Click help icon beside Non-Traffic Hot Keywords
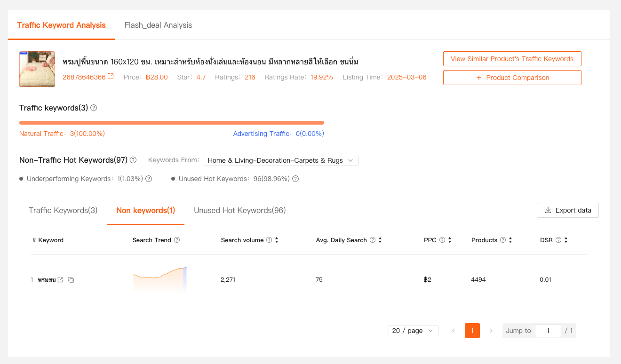This screenshot has height=364, width=621. tap(133, 160)
